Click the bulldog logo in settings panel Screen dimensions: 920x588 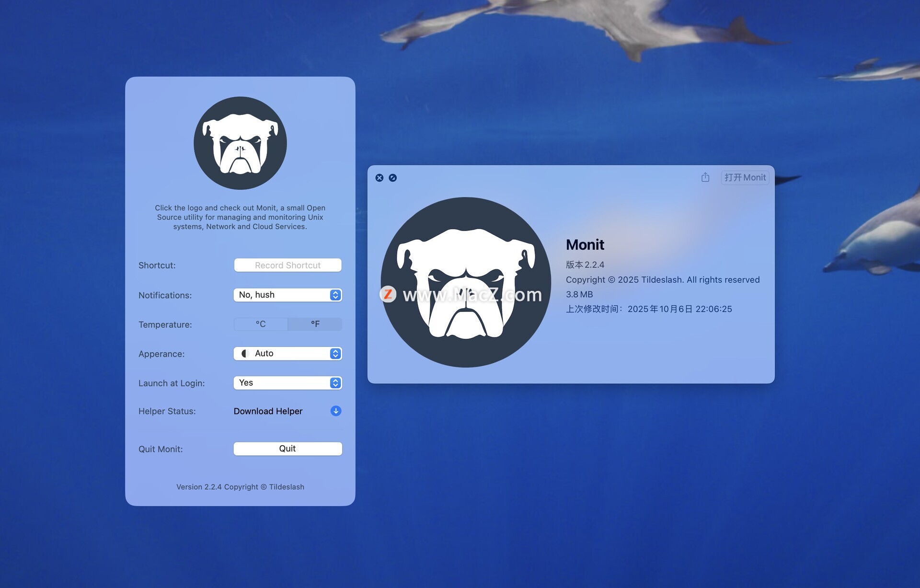[240, 143]
